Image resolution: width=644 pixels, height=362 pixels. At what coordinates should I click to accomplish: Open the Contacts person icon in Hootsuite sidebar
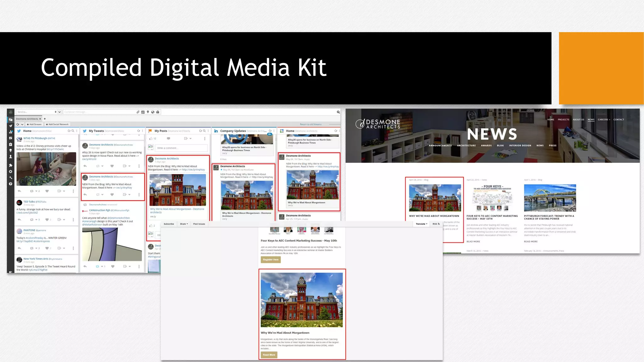click(x=11, y=156)
